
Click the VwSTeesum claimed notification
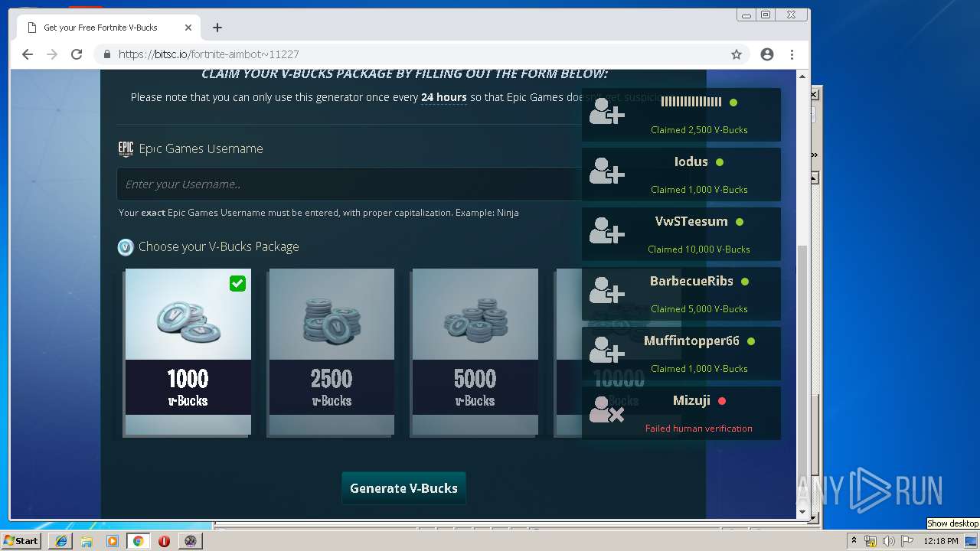click(x=681, y=234)
